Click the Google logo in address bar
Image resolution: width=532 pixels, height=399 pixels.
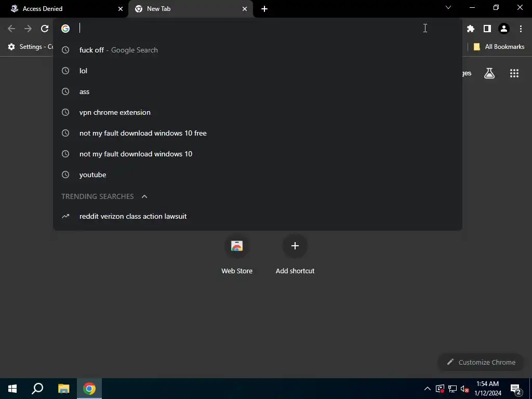point(65,29)
